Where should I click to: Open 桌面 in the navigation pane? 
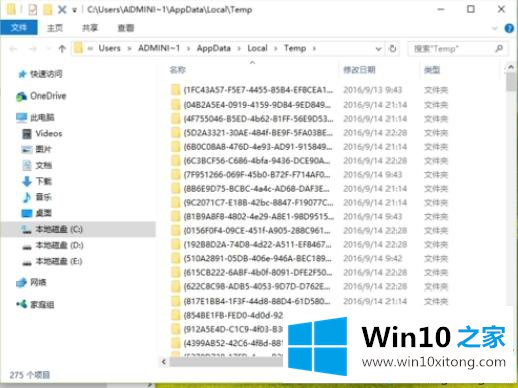click(43, 213)
